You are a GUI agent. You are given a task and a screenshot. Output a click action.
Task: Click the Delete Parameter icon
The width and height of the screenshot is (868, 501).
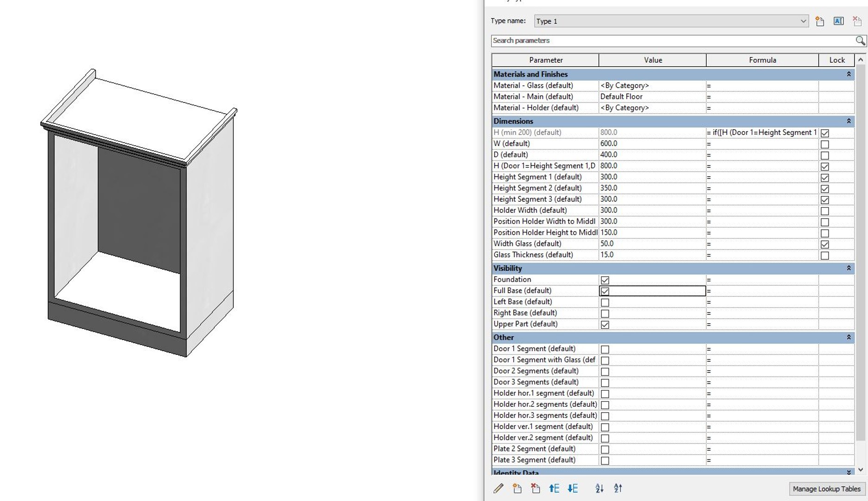point(536,488)
